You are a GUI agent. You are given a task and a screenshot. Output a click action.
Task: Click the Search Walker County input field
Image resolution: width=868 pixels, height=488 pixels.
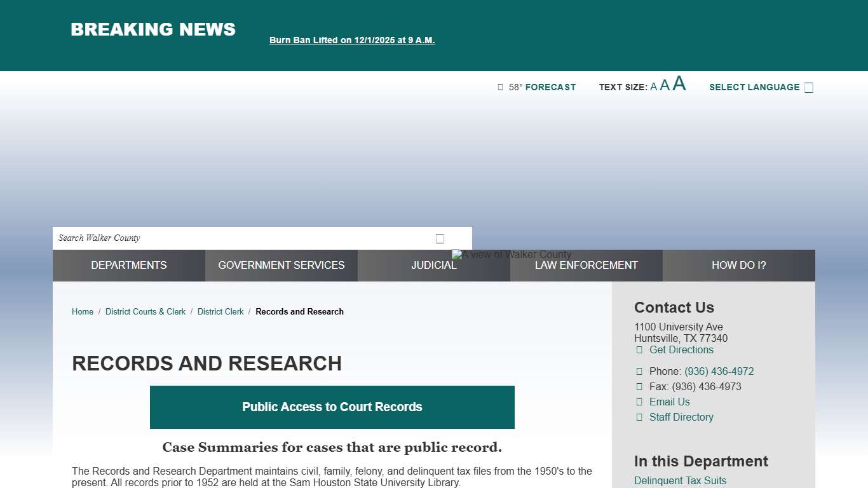[241, 238]
